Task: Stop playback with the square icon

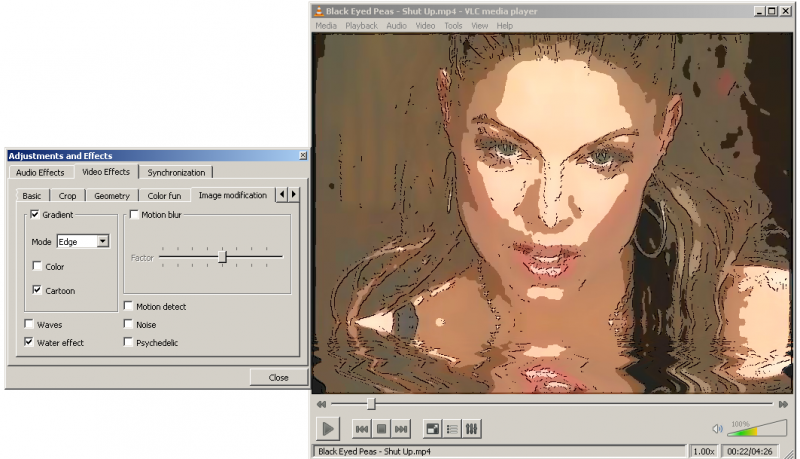Action: point(381,429)
